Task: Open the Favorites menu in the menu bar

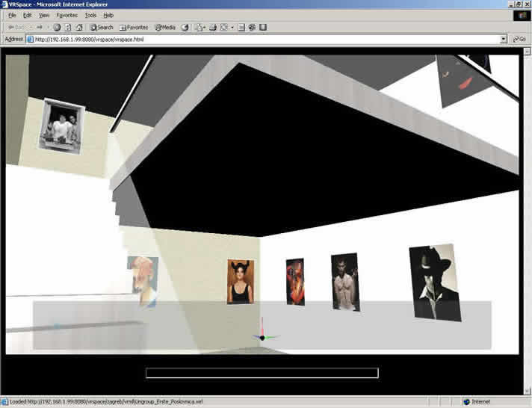Action: click(66, 15)
